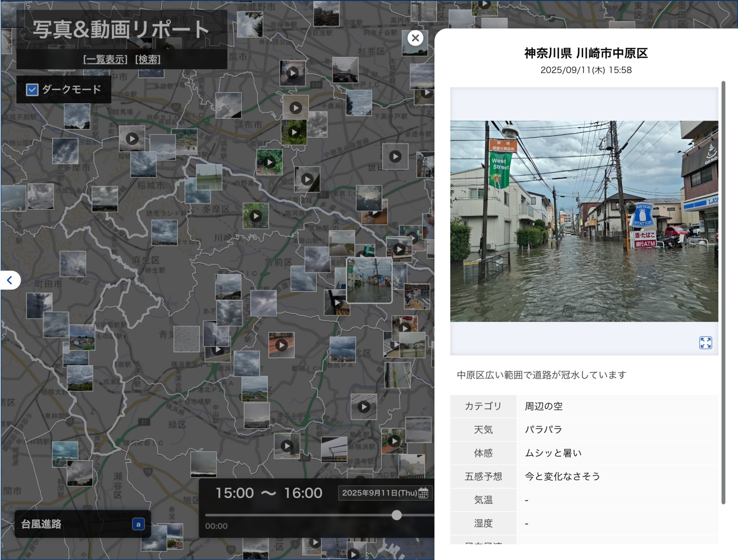Click the calendar icon in date picker
Viewport: 738px width, 560px height.
423,493
